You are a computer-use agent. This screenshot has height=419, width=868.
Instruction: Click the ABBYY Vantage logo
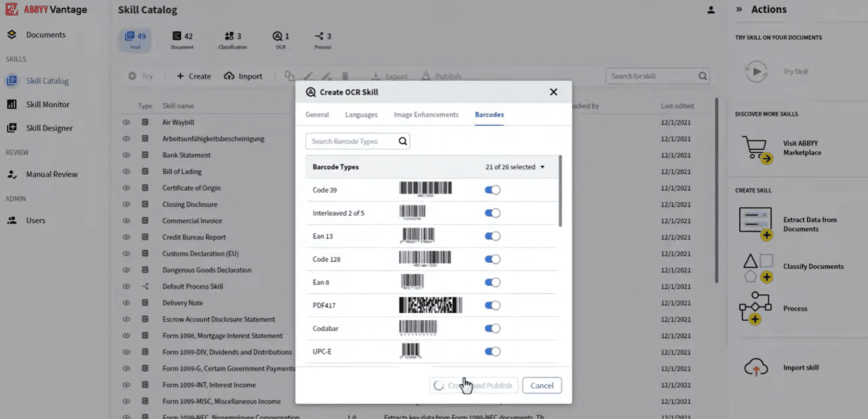46,9
